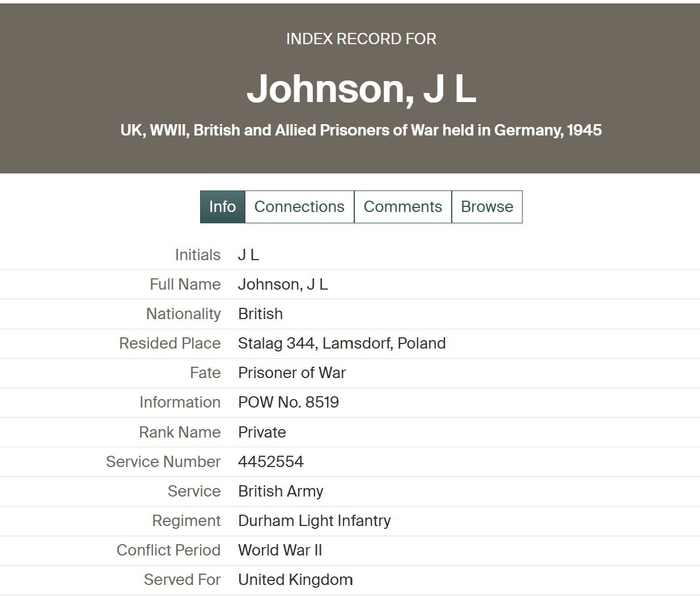
Task: Click the 'Durham Light Infantry' regiment value
Action: (x=314, y=521)
